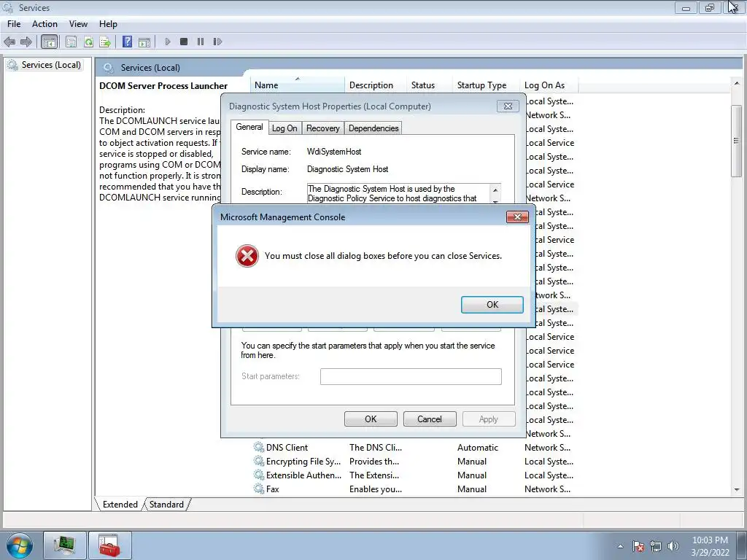Viewport: 747px width, 560px height.
Task: Toggle the Show/Hide Console Tree toolbar icon
Action: 49,42
